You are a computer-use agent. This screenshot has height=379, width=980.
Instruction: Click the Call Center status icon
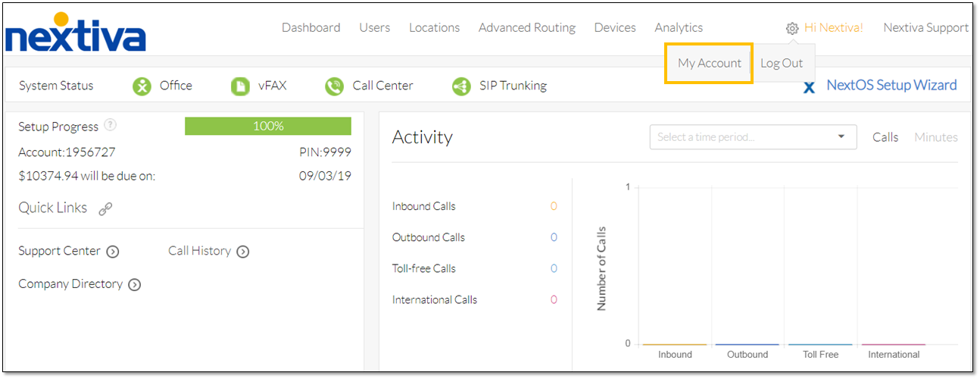point(334,86)
